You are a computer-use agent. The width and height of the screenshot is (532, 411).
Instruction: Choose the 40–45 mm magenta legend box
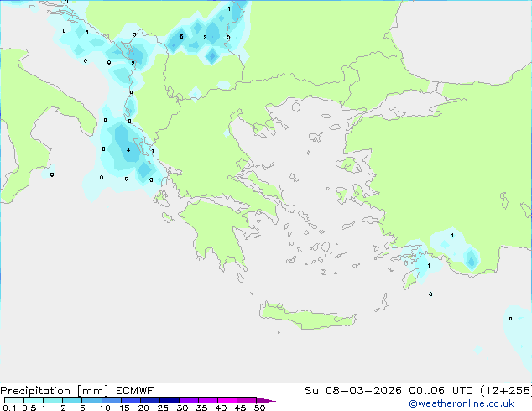(227, 400)
